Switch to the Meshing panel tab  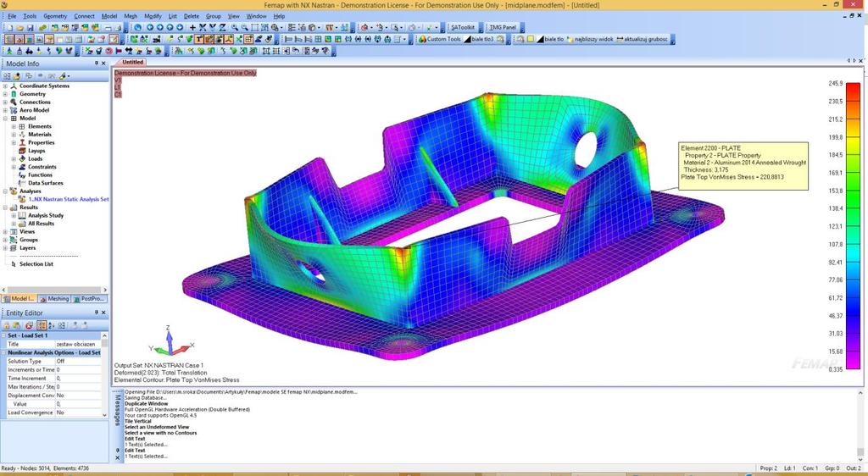pos(54,298)
